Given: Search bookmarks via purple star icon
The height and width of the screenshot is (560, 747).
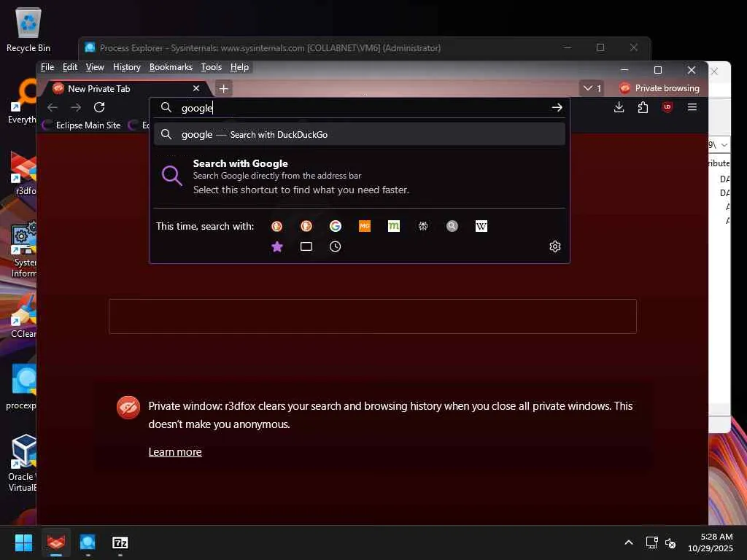Looking at the screenshot, I should coord(276,246).
